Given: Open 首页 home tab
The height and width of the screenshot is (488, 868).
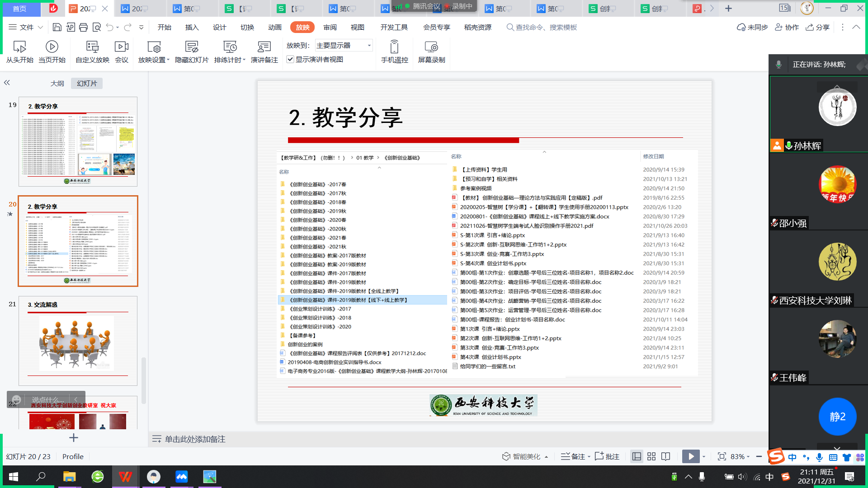Looking at the screenshot, I should click(19, 9).
